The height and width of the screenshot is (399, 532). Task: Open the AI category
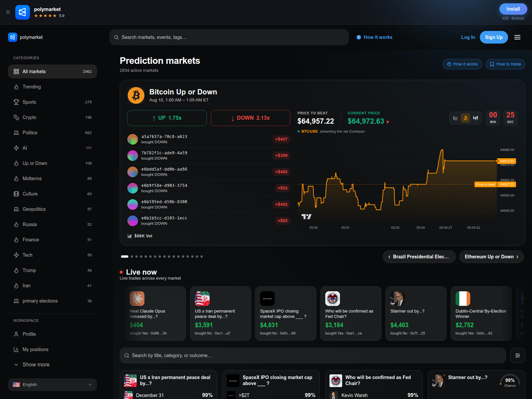53,148
